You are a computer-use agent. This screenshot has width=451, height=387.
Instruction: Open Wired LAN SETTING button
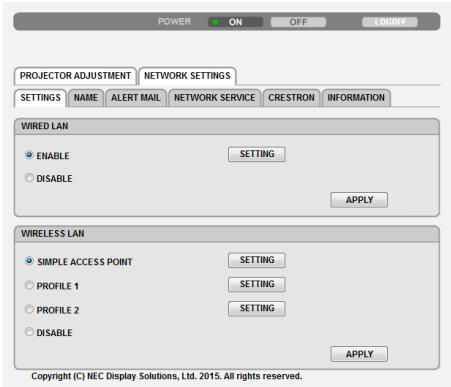click(257, 154)
